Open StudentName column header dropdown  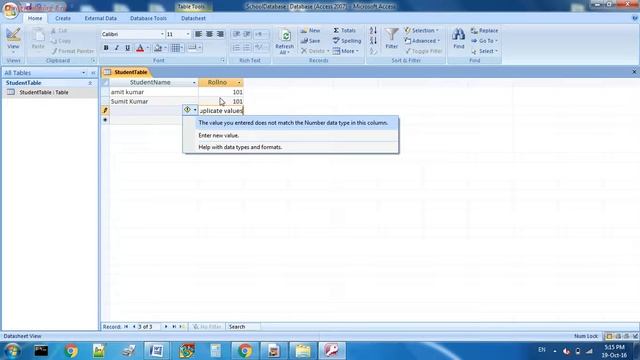tap(194, 82)
